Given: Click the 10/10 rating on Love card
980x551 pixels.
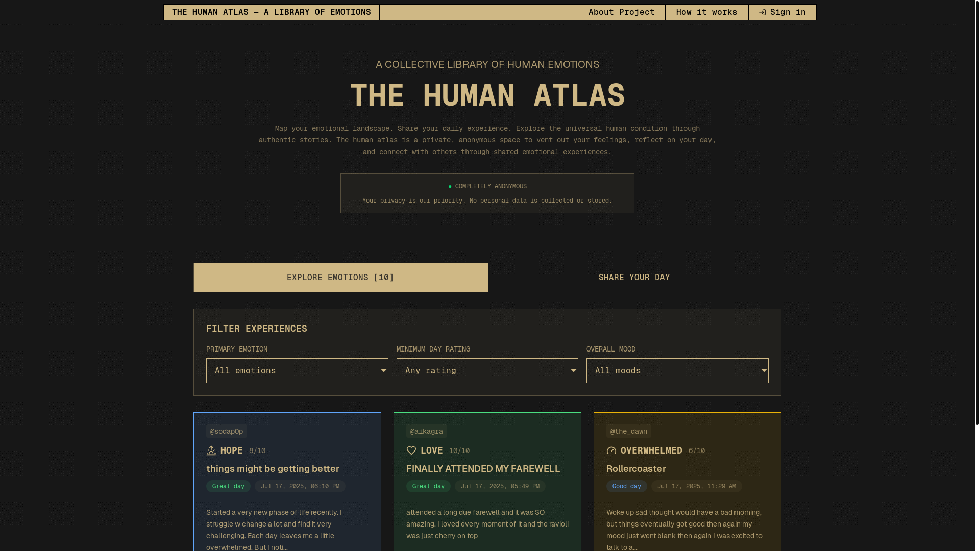Looking at the screenshot, I should coord(459,451).
